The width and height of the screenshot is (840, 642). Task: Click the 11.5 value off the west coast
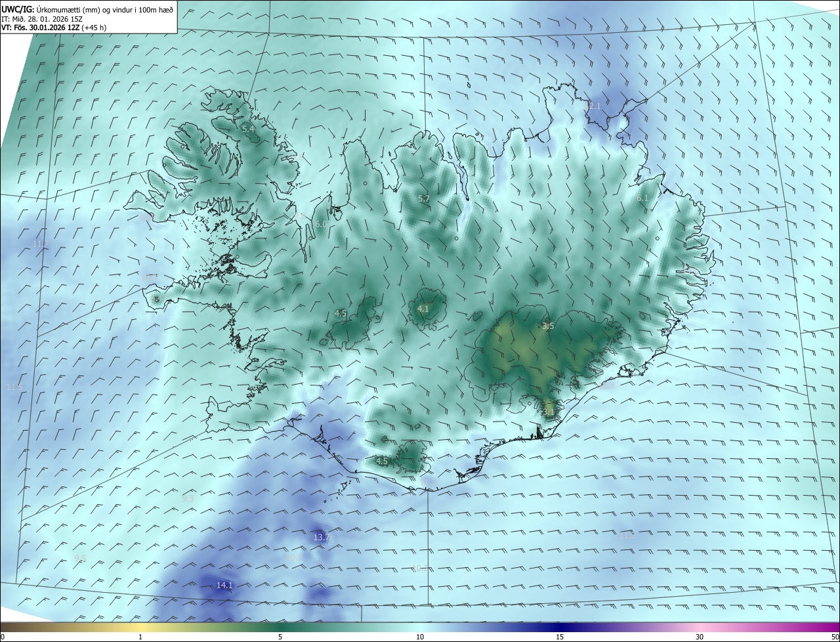point(14,387)
